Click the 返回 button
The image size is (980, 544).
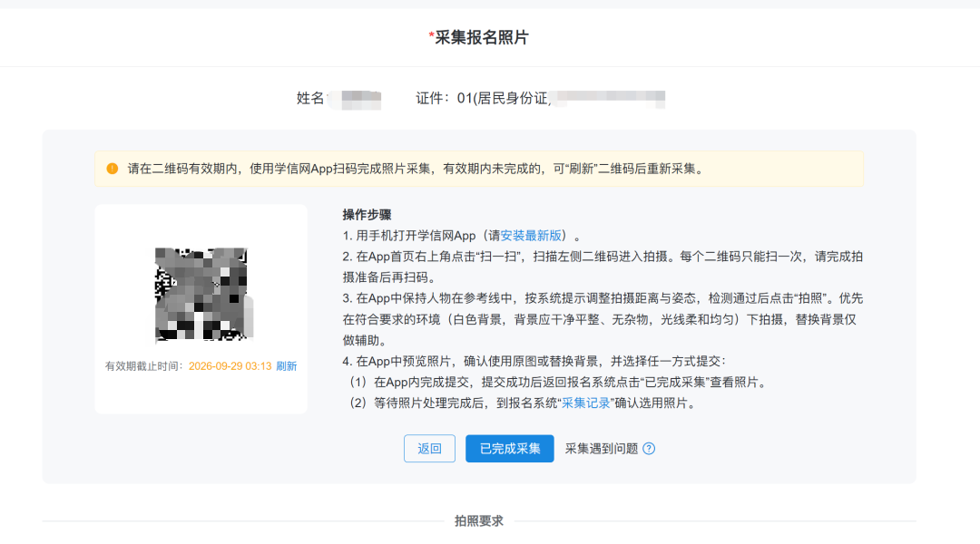click(429, 449)
